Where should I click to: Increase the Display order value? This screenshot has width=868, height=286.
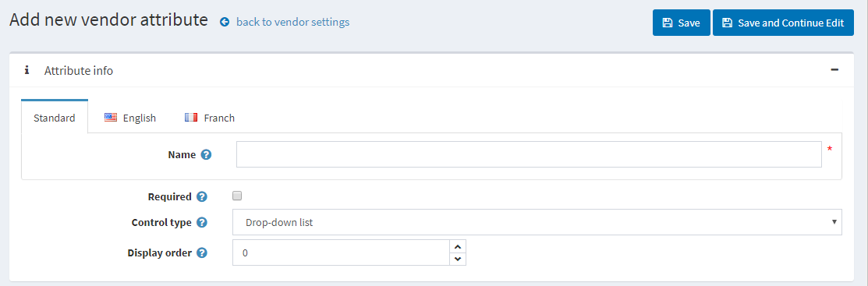point(458,247)
